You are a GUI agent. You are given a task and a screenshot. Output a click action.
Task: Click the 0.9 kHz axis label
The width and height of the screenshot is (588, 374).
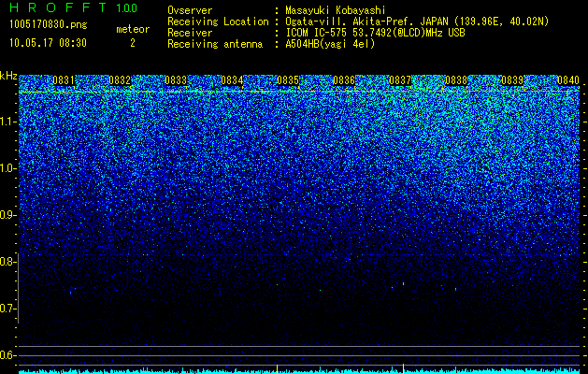click(8, 215)
